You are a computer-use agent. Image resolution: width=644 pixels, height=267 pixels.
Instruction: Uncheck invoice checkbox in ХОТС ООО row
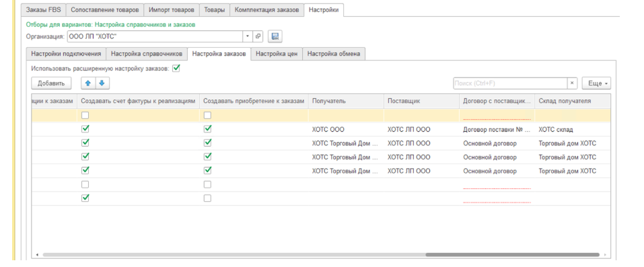(x=85, y=129)
